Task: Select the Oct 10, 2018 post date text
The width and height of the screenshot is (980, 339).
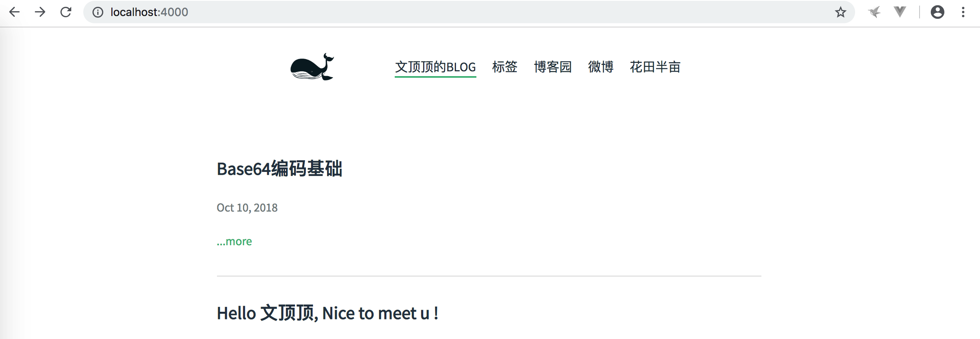Action: coord(247,208)
